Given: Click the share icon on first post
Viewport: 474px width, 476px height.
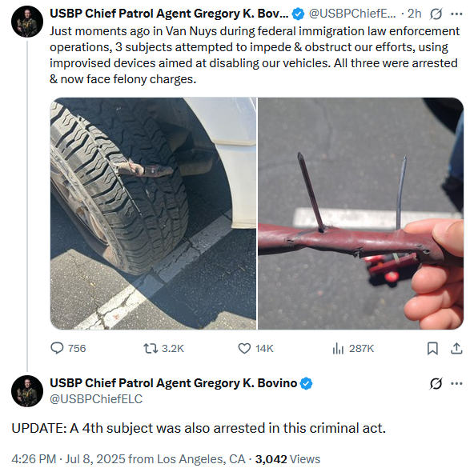Looking at the screenshot, I should (x=456, y=348).
